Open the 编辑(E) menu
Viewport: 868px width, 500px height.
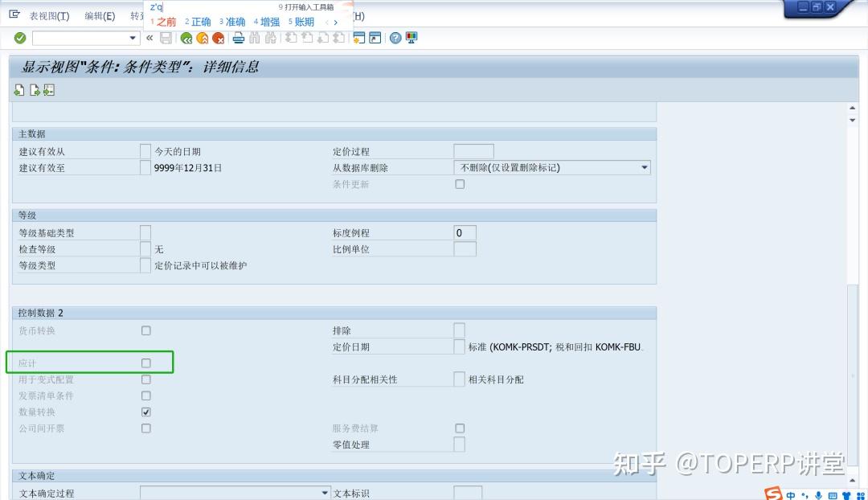[98, 14]
